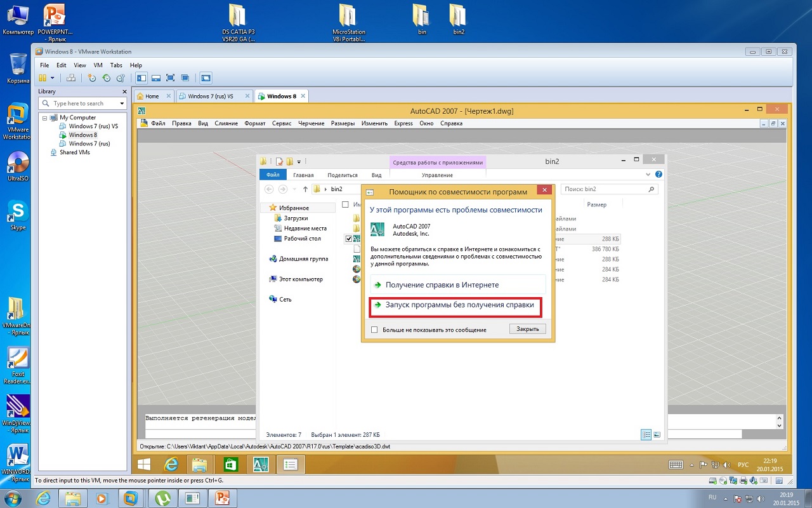This screenshot has width=812, height=508.
Task: Open Internet Explorer in Windows 8 taskbar
Action: pyautogui.click(x=171, y=465)
